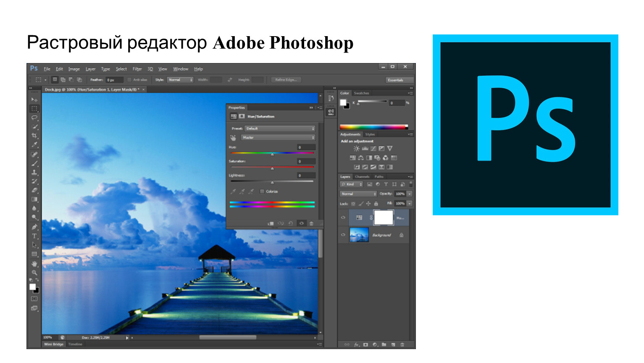The height and width of the screenshot is (363, 644).
Task: Select the Move tool in the toolbox
Action: pyautogui.click(x=34, y=100)
